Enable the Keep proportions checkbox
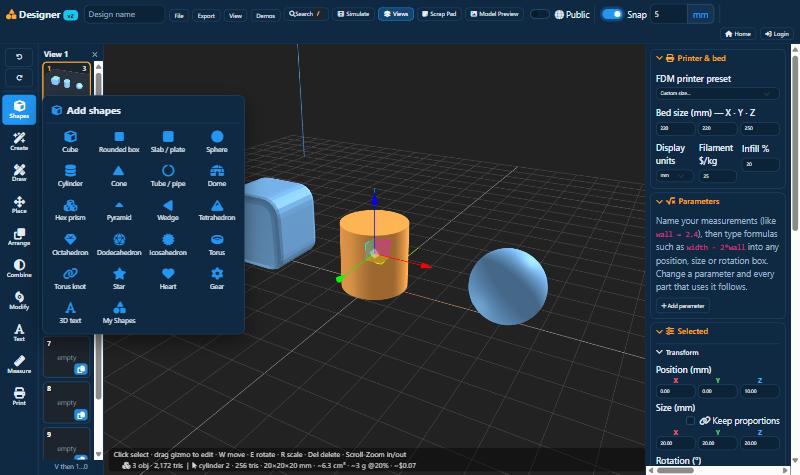 click(x=690, y=421)
